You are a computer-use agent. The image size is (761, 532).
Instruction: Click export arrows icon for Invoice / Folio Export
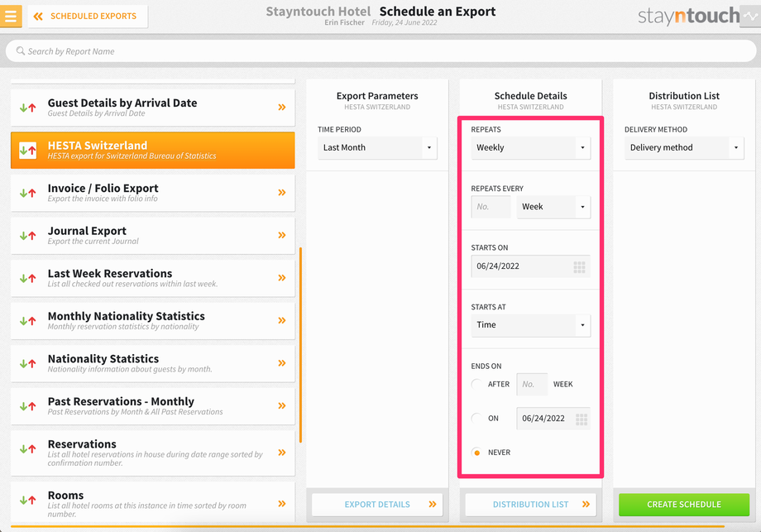point(28,193)
